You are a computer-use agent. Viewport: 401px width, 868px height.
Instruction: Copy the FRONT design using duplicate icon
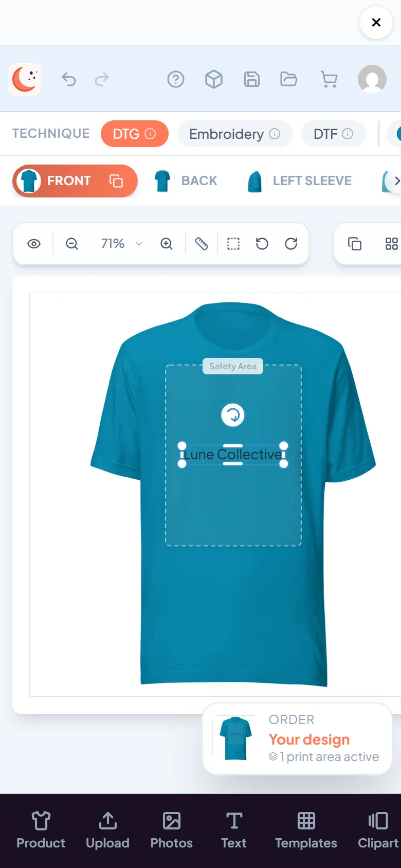tap(116, 181)
